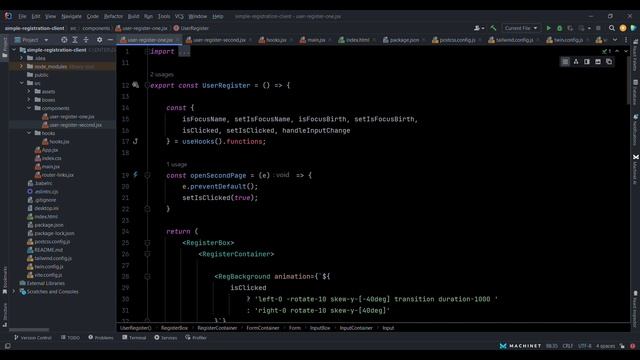Collapse the src folder in tree
This screenshot has width=640, height=360.
tap(21, 83)
